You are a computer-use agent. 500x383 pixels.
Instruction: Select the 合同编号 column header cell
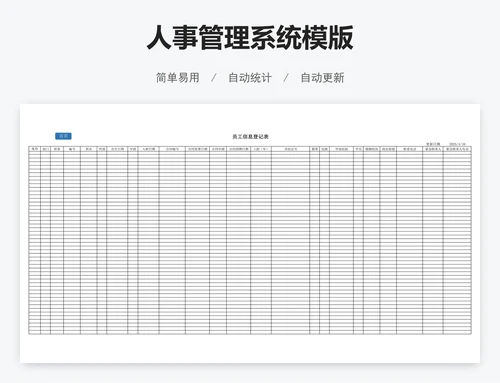coord(172,149)
